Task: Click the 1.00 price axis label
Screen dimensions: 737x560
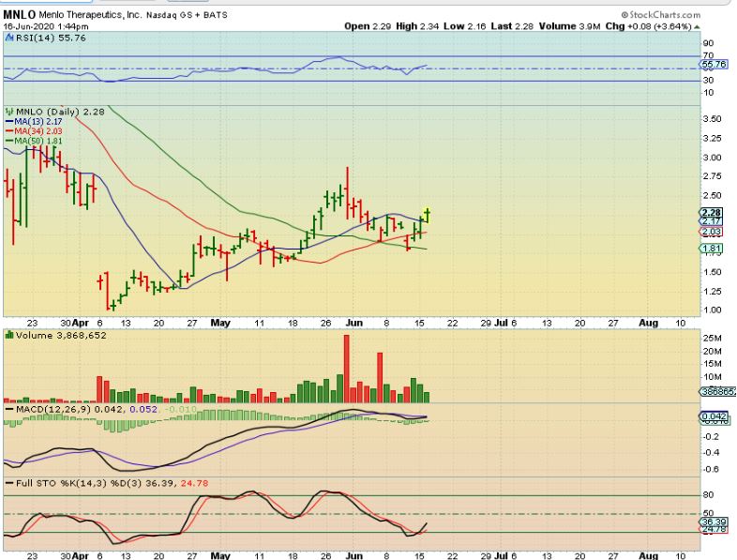Action: tap(712, 310)
